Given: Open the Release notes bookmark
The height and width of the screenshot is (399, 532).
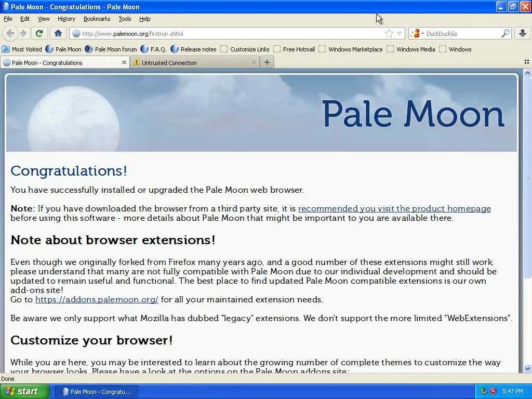Looking at the screenshot, I should pos(193,49).
